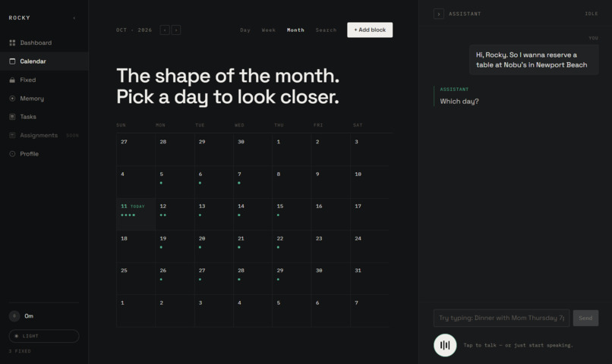Select October 8 in the calendar
612x364 pixels.
tap(292, 181)
